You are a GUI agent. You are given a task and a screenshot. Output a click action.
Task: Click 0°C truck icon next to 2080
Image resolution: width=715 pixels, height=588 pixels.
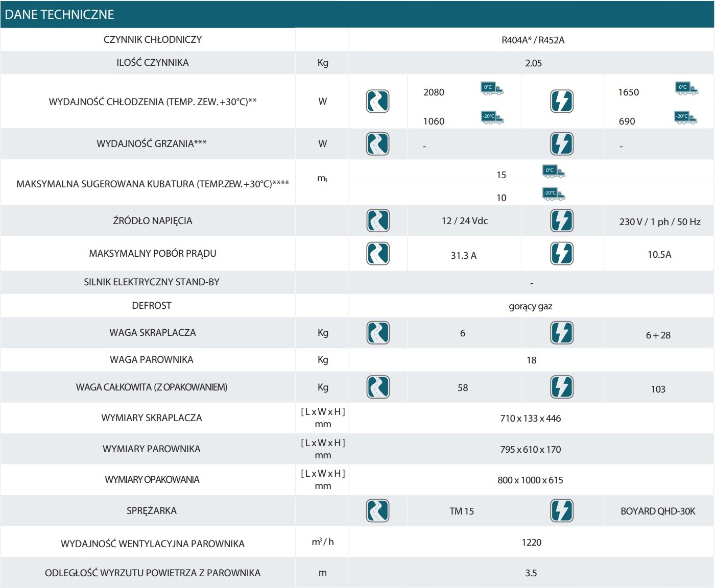(x=492, y=88)
